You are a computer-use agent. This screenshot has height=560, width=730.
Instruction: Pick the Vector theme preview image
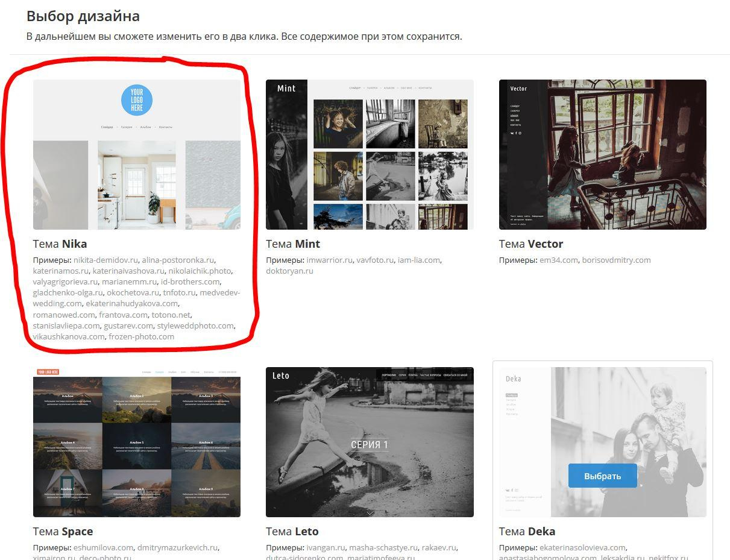pos(602,154)
